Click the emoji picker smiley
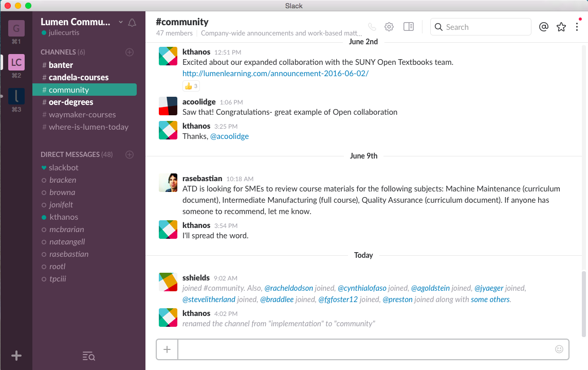 click(559, 349)
